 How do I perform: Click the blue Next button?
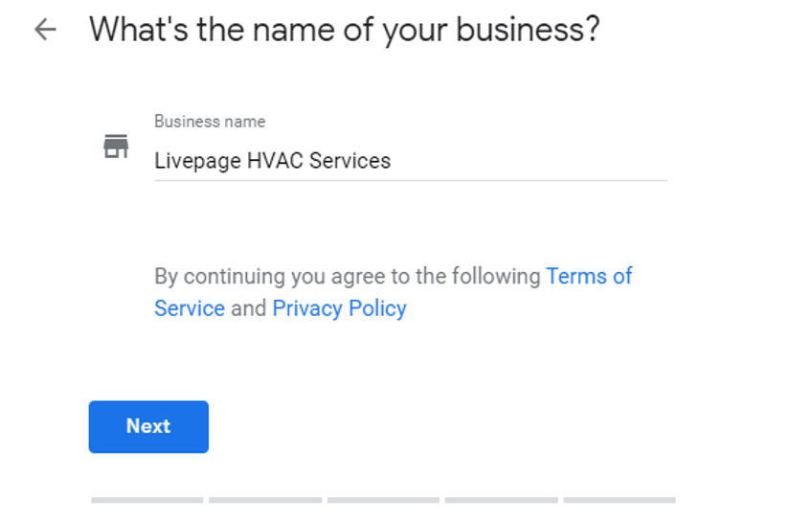[148, 426]
